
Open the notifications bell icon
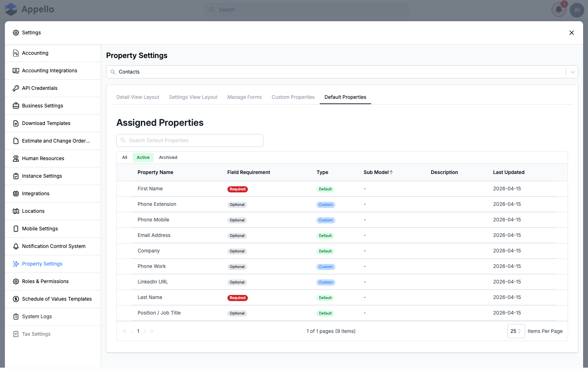point(559,10)
